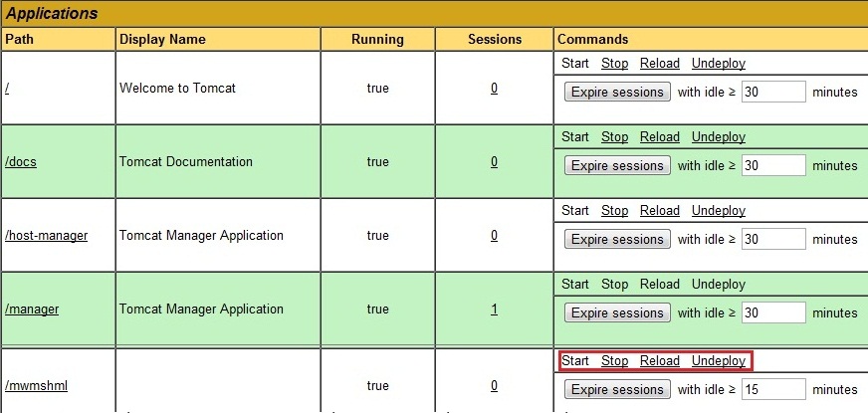
Task: Open the /host-manager path link
Action: pos(47,236)
